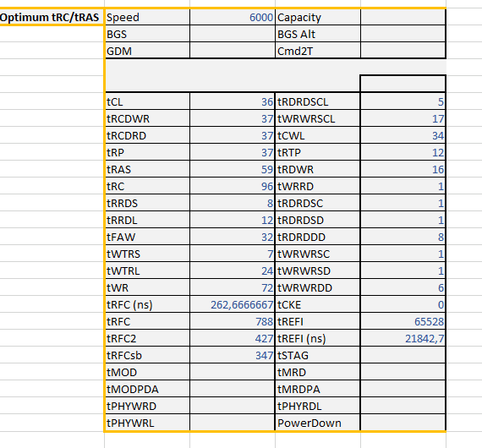Select the tREFI value 65528
Screen dimensions: 482x448
point(403,321)
